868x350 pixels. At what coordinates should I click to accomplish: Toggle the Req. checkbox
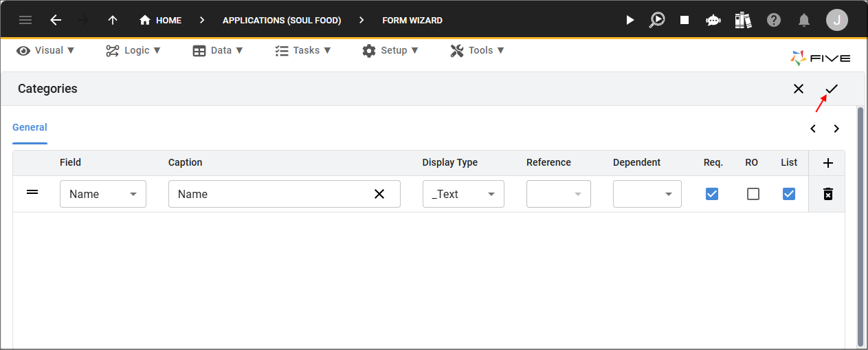click(x=712, y=194)
